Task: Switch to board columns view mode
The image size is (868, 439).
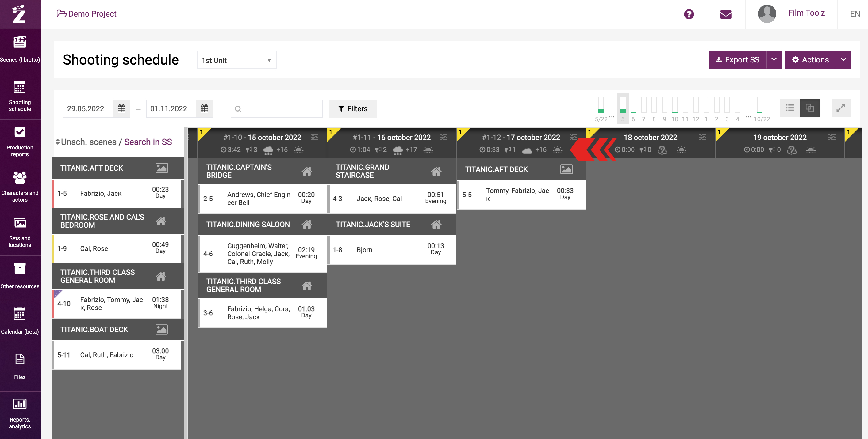Action: [809, 108]
